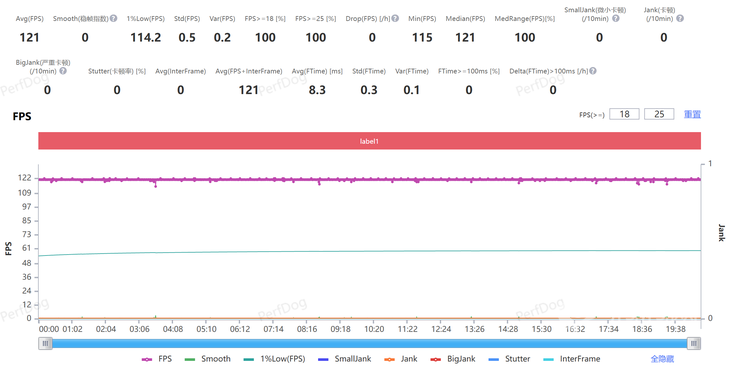This screenshot has width=730, height=367.
Task: Click the Jank help question mark icon
Action: click(x=680, y=19)
